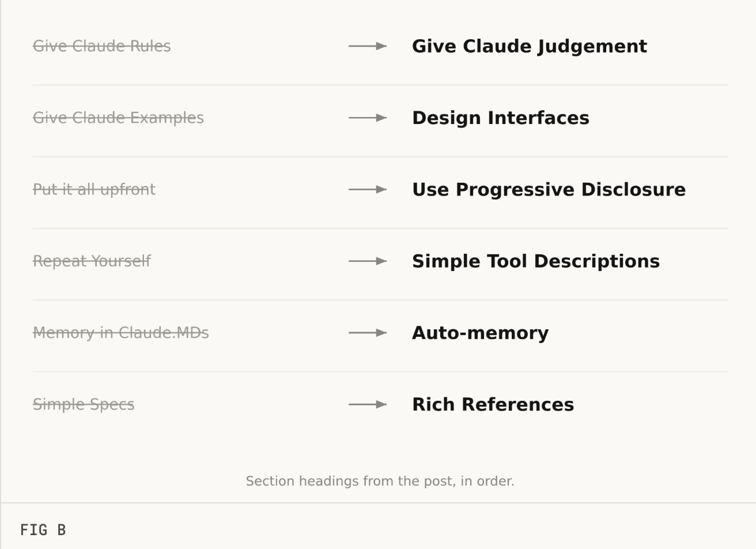Viewport: 756px width, 549px height.
Task: Click the FIG B label
Action: point(43,530)
